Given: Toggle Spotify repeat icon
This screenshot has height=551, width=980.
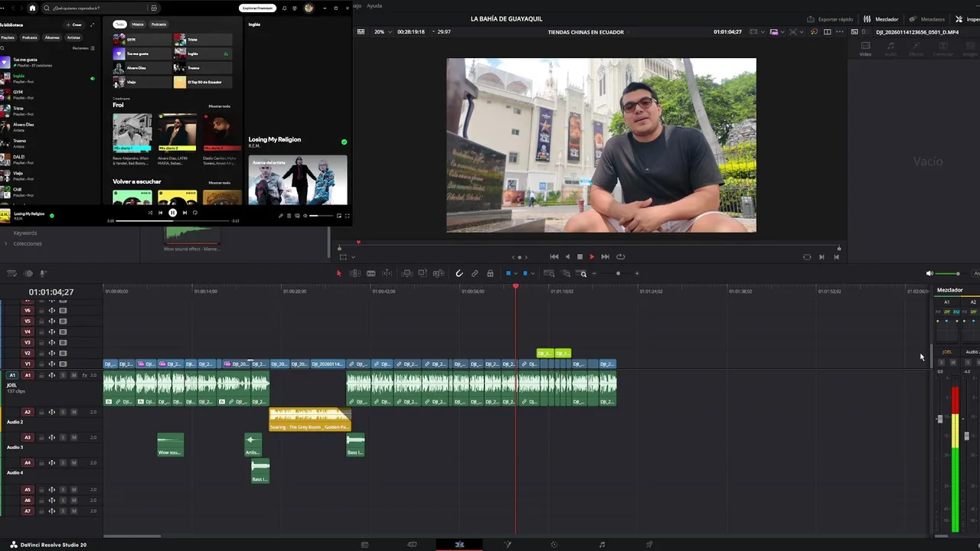Looking at the screenshot, I should pyautogui.click(x=195, y=213).
